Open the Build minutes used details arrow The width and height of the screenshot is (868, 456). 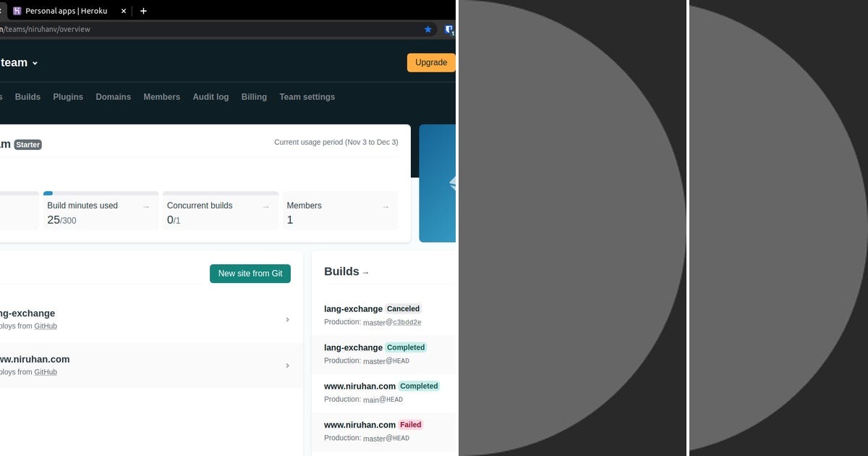coord(145,206)
